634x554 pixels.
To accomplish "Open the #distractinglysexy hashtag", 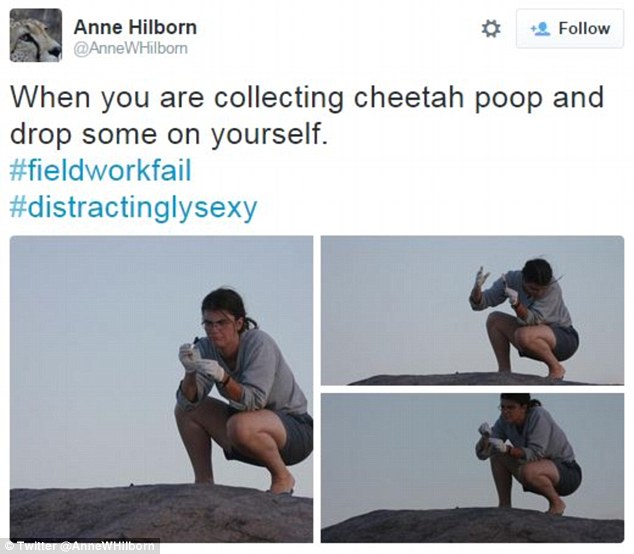I will (x=133, y=208).
